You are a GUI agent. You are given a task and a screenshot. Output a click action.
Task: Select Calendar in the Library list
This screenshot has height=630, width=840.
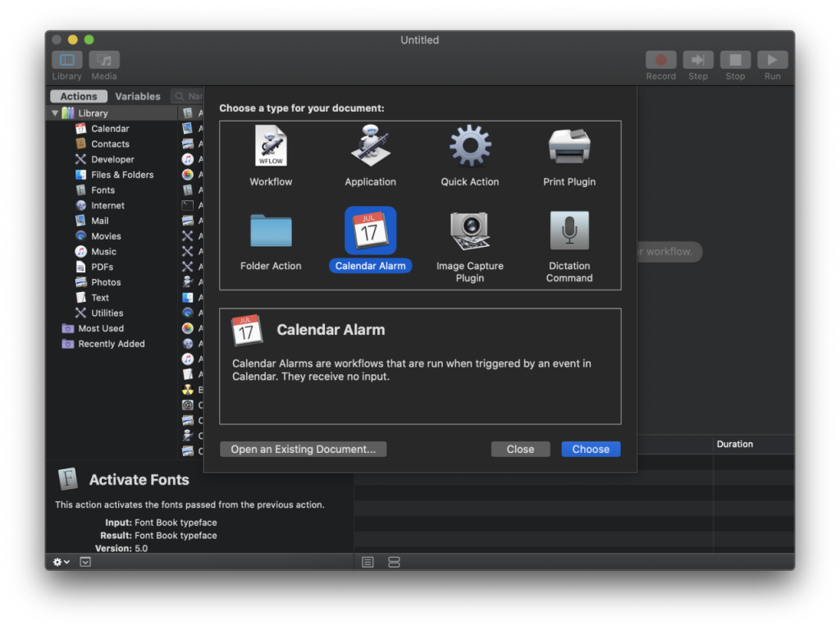[110, 129]
